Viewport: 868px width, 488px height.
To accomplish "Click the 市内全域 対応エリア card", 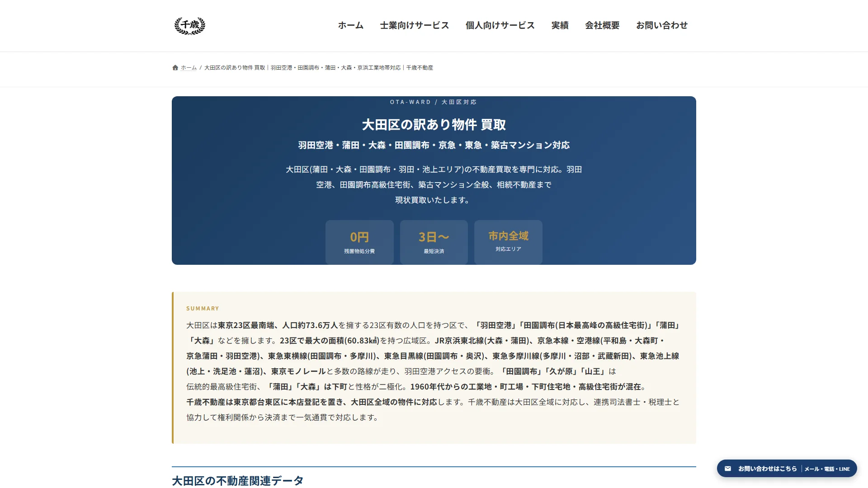I will click(x=508, y=242).
